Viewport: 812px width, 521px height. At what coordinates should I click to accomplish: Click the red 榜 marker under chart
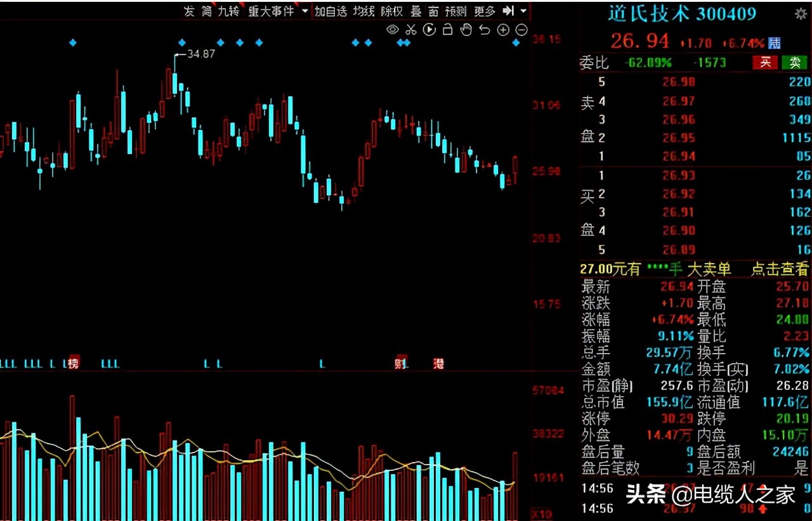point(74,363)
